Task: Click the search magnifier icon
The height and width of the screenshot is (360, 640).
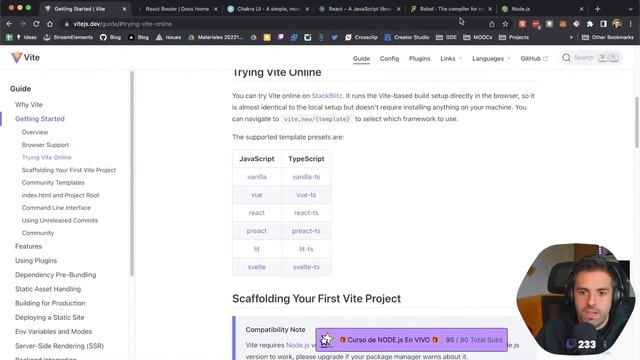Action: point(566,58)
